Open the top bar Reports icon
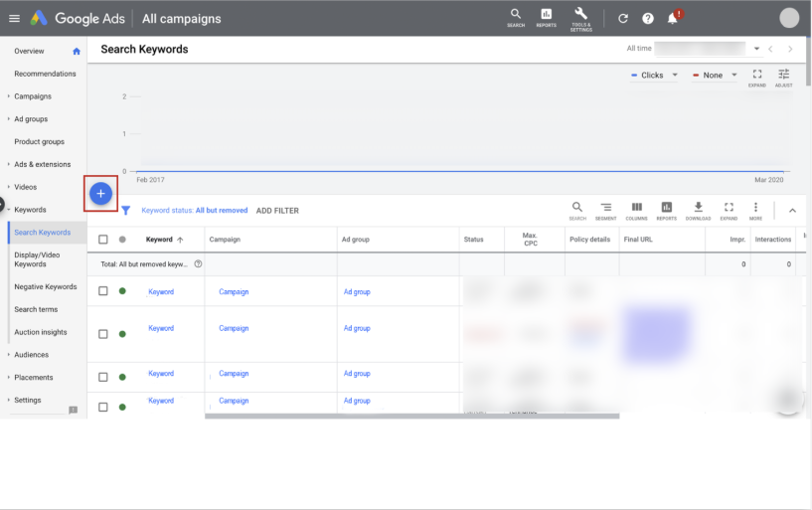812x510 pixels. [x=546, y=18]
